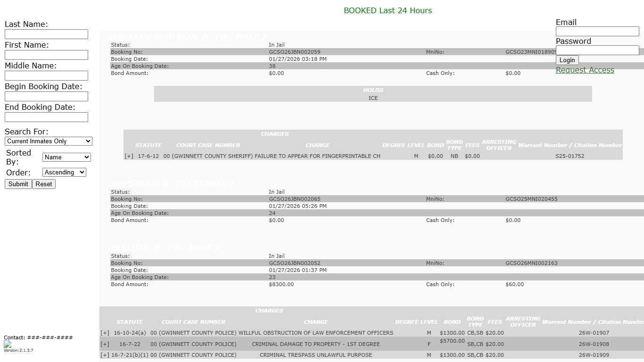Expand the Willful Obstruction charge row
The image size is (644, 362).
point(105,333)
